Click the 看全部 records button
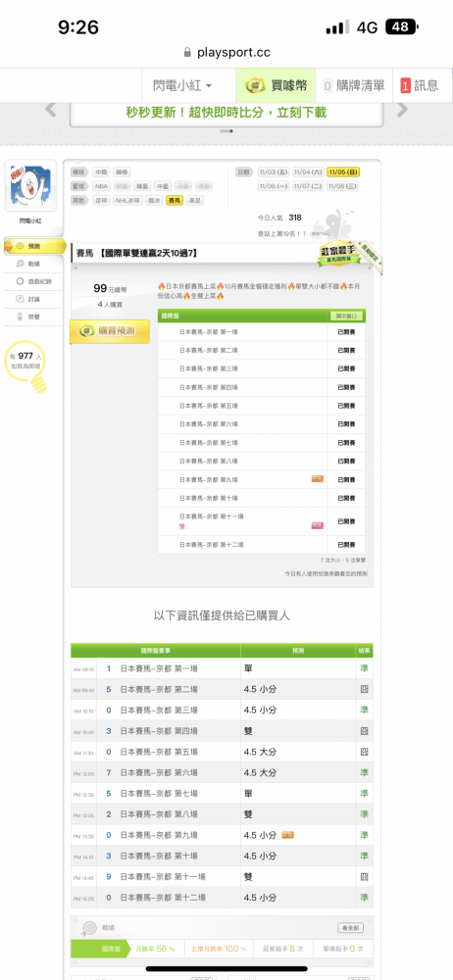This screenshot has height=980, width=453. [350, 928]
